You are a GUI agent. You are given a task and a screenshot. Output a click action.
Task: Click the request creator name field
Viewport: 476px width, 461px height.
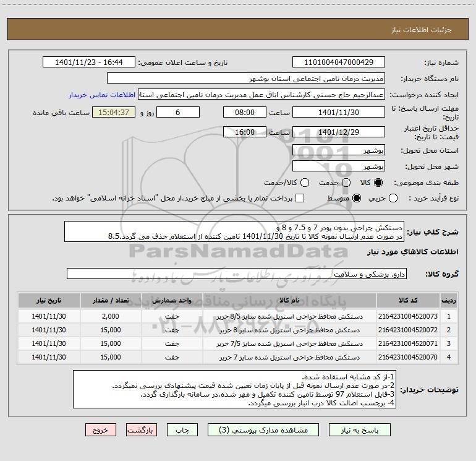click(x=261, y=95)
